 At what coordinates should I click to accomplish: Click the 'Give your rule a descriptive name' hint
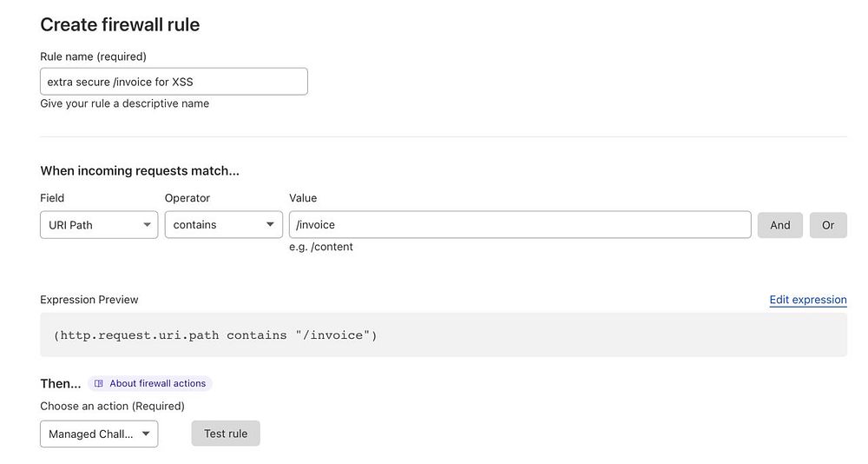[124, 103]
